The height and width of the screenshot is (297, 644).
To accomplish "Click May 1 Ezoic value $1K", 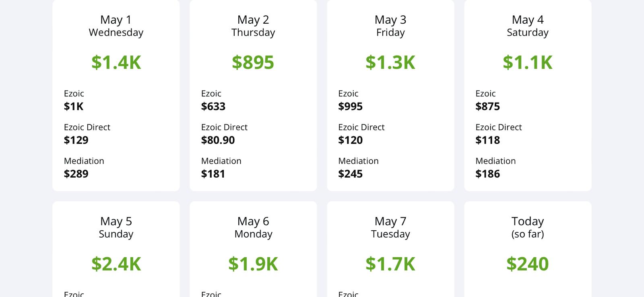I will [74, 107].
